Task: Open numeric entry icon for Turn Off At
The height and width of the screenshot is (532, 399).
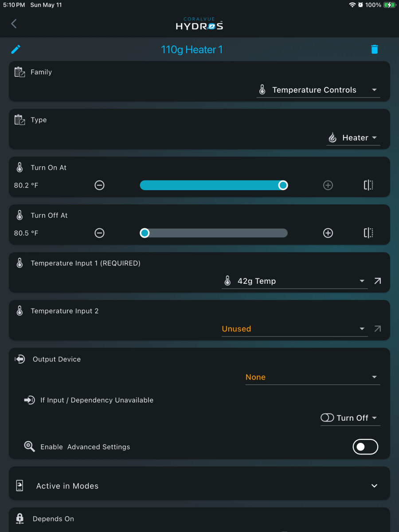Action: click(x=368, y=233)
